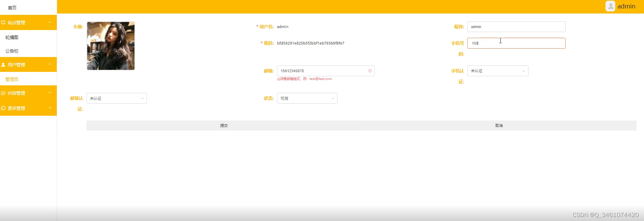Collapse the 用户管理 menu chevron

click(x=50, y=64)
